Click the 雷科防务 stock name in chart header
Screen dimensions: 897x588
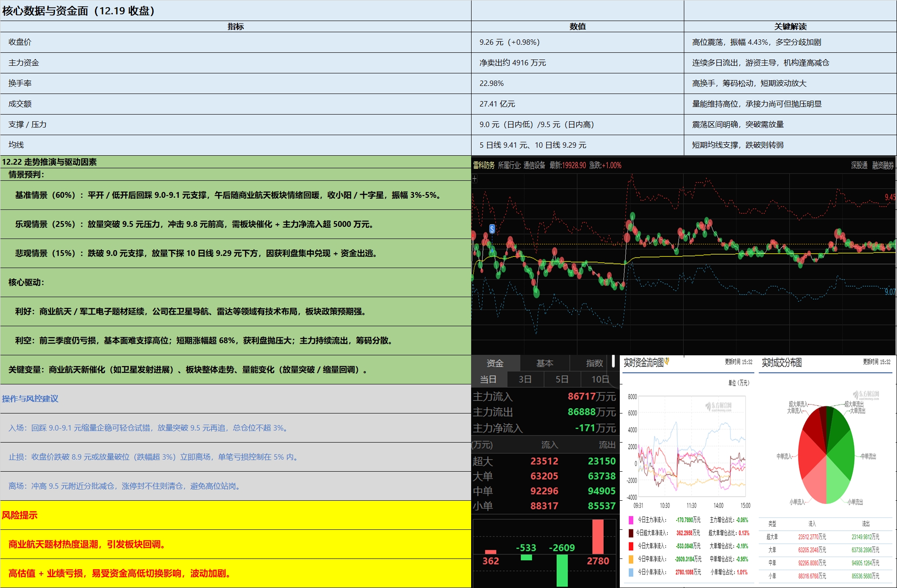point(484,166)
